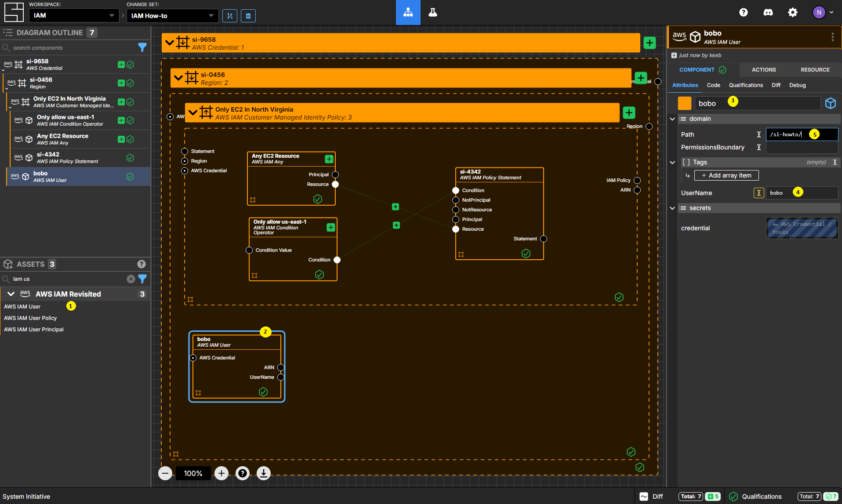Screen dimensions: 842x504
Task: Click the download diagram icon
Action: pos(264,473)
